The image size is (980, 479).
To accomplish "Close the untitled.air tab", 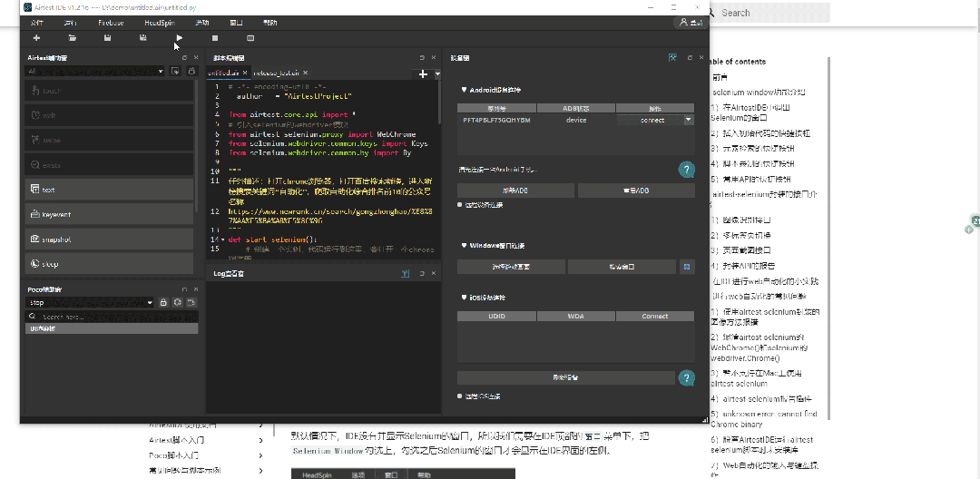I will coord(245,73).
